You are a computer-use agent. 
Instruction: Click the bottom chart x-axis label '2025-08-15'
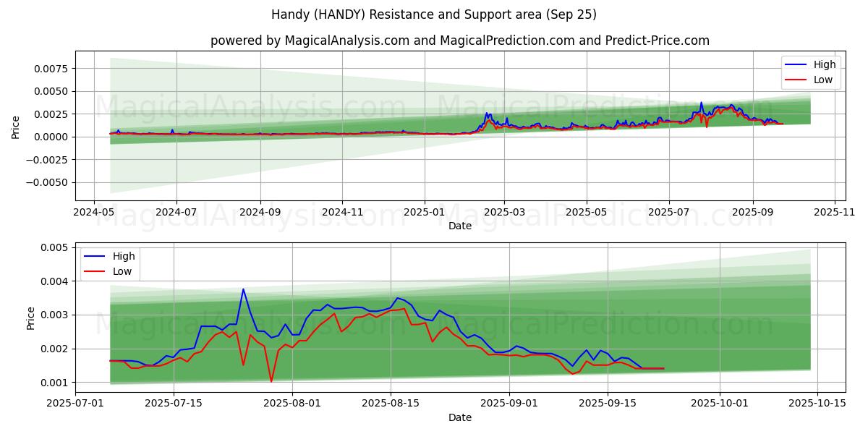point(391,405)
